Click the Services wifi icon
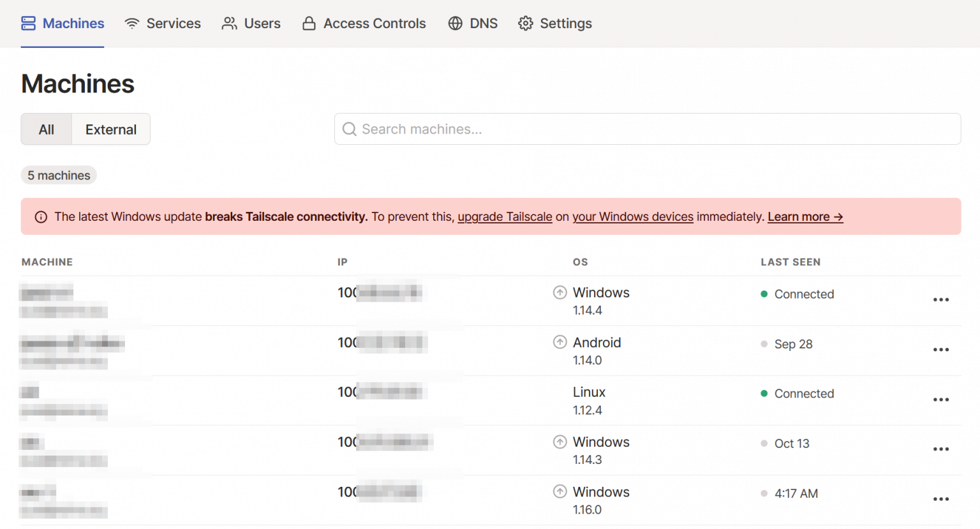The image size is (980, 529). (132, 24)
